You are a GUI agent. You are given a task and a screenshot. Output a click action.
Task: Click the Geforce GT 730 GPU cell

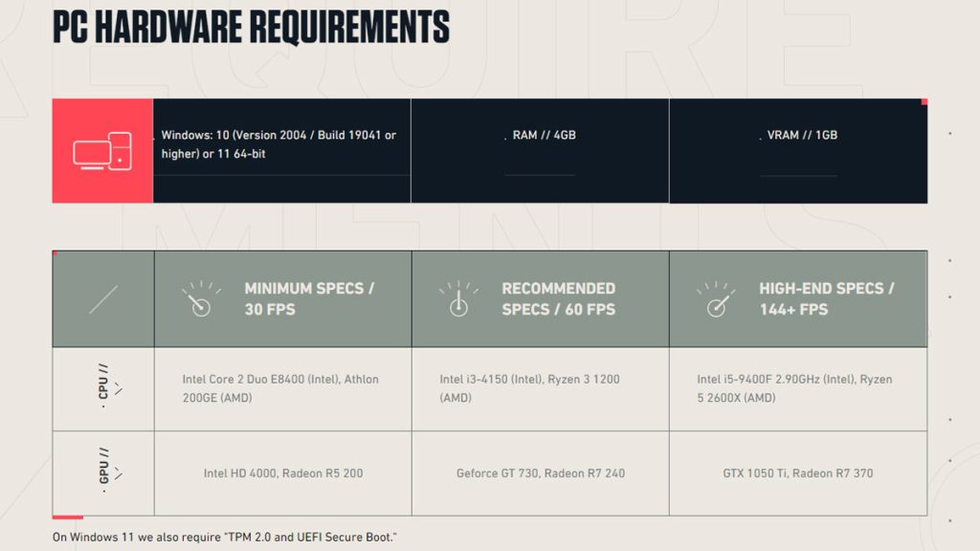coord(541,474)
